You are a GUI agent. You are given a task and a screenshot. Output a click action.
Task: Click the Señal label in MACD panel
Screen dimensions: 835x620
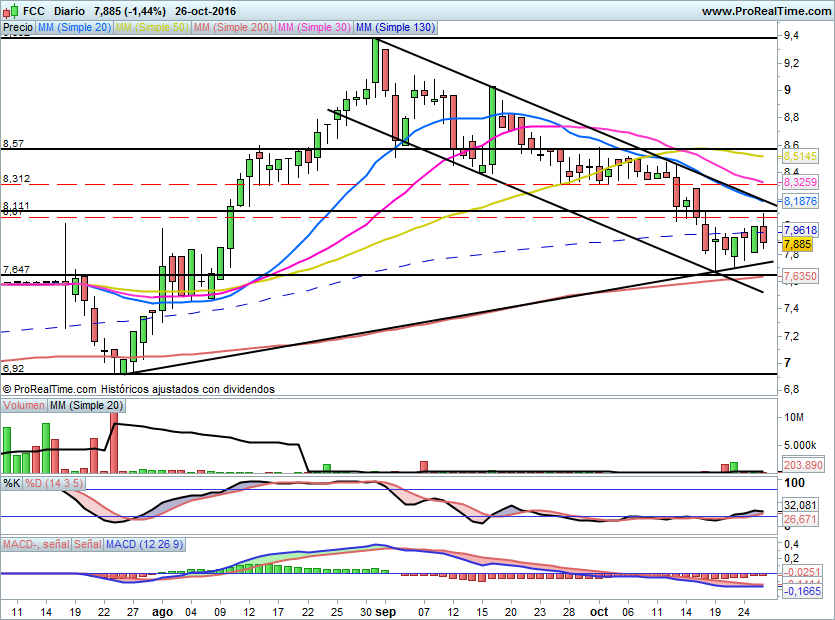click(x=88, y=544)
